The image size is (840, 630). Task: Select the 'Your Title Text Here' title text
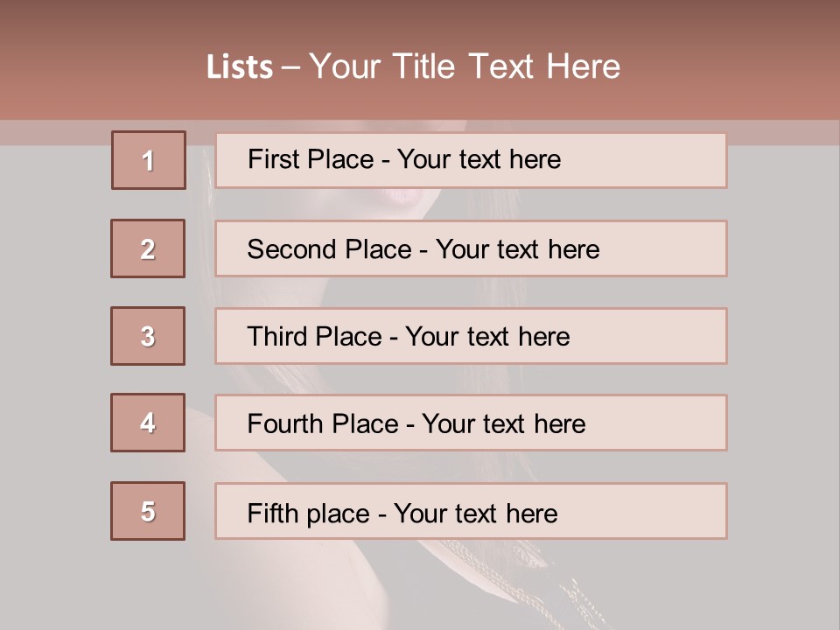465,66
